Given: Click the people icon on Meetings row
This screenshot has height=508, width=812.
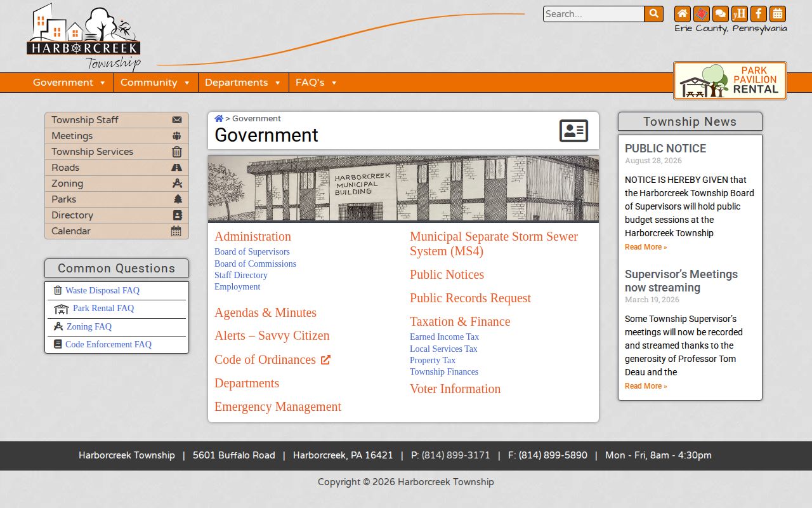Looking at the screenshot, I should 177,136.
